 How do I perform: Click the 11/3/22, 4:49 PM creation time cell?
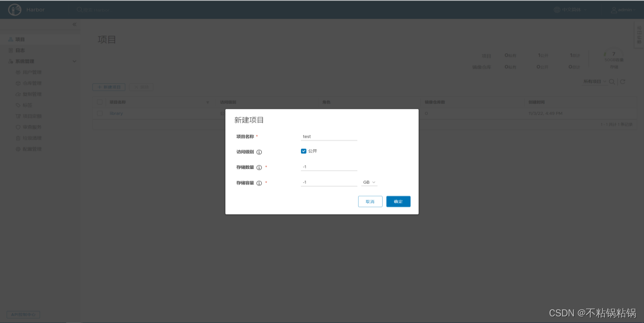[545, 113]
